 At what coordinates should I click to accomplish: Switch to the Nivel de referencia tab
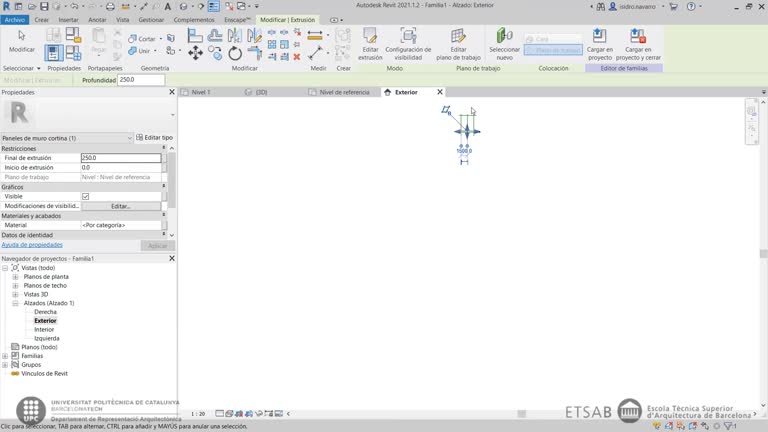343,92
